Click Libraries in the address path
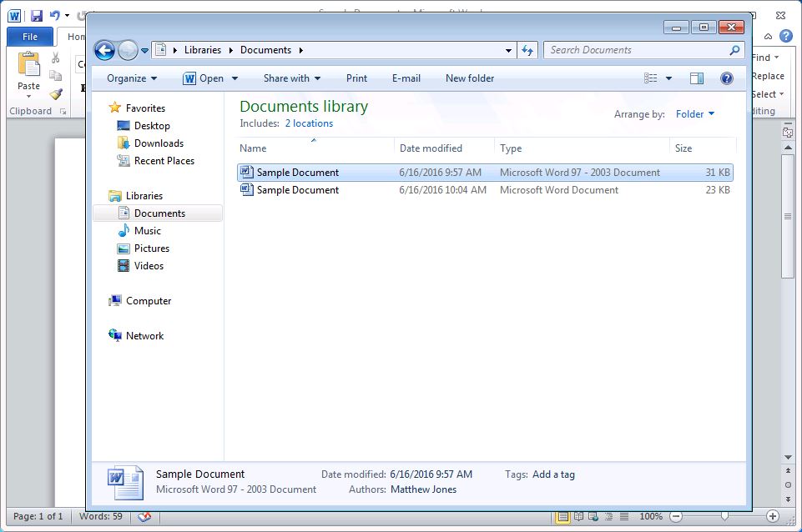This screenshot has width=802, height=532. (x=203, y=50)
